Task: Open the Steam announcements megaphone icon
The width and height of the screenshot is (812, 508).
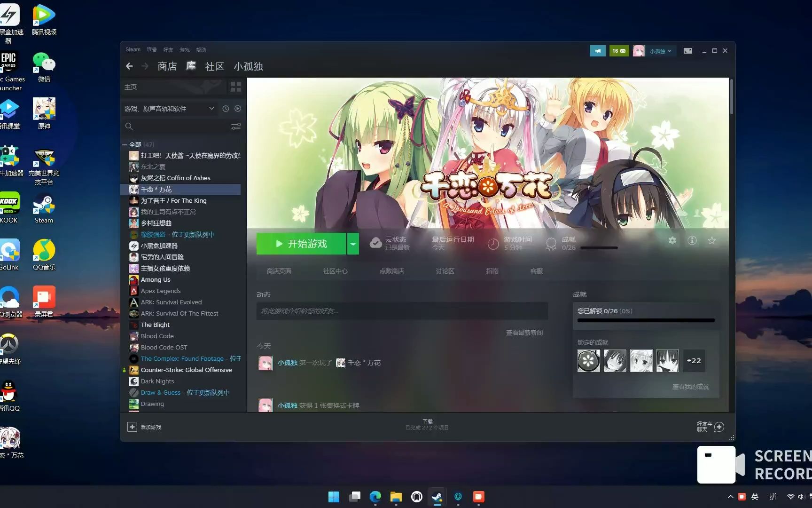Action: (x=597, y=51)
